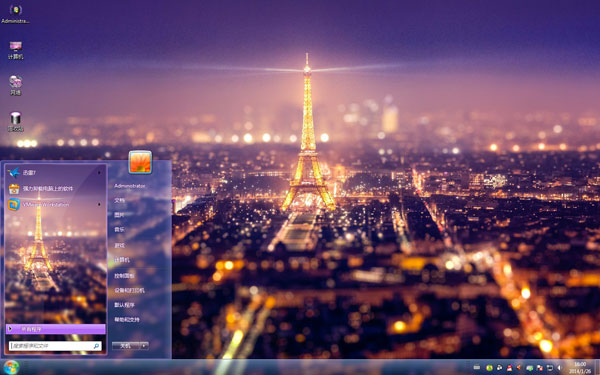The width and height of the screenshot is (600, 375).
Task: Open the Administrator personal folder link
Action: click(x=130, y=186)
